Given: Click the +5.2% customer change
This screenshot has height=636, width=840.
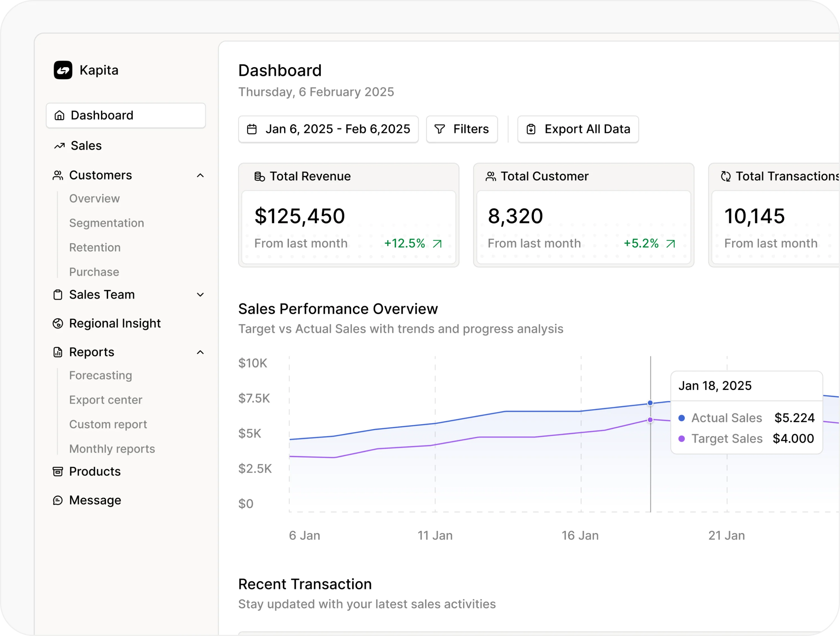Looking at the screenshot, I should [641, 244].
